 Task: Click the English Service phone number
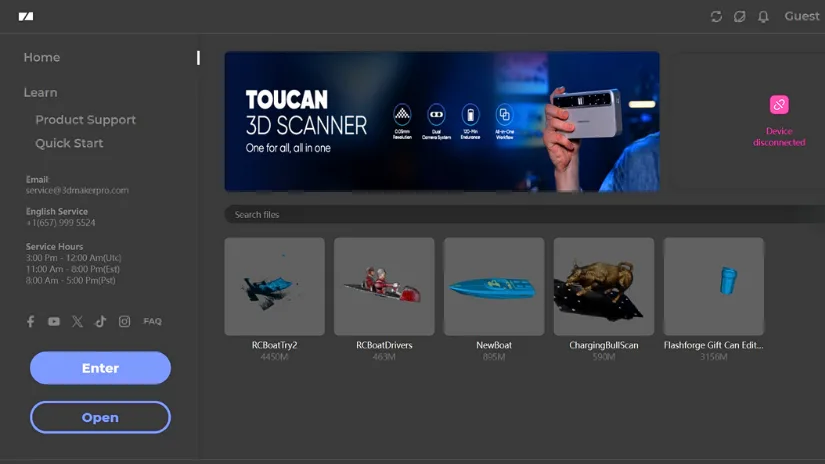61,223
